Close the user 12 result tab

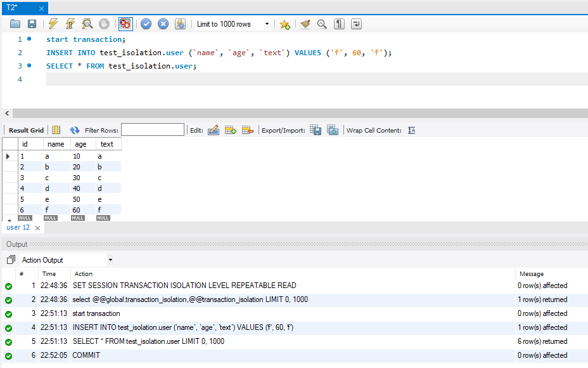[37, 228]
